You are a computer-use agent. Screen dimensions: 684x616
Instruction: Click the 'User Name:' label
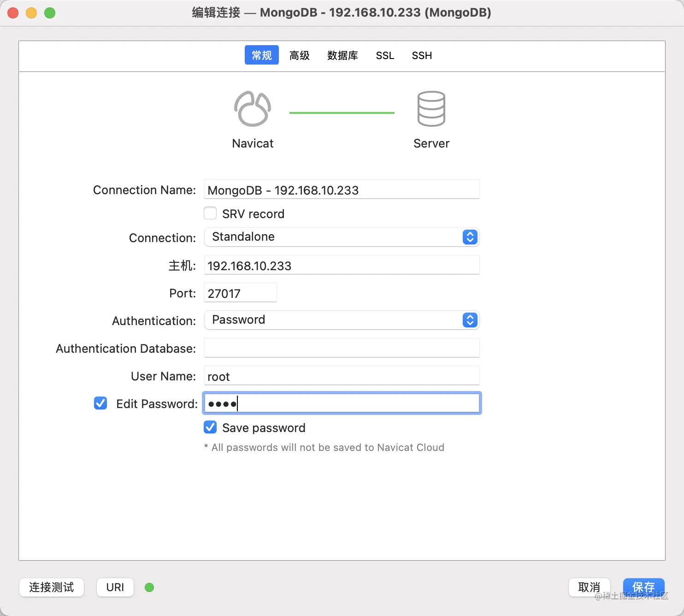coord(164,376)
